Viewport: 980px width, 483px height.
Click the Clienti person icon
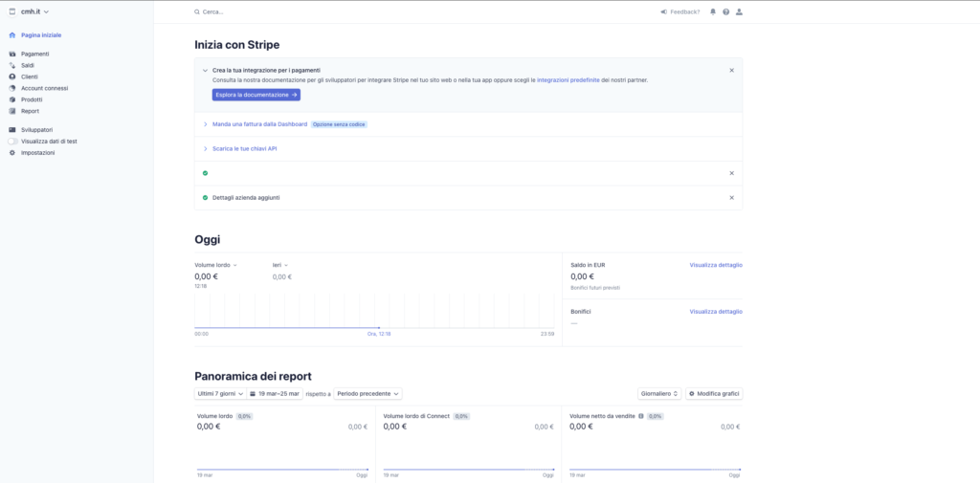pos(11,77)
